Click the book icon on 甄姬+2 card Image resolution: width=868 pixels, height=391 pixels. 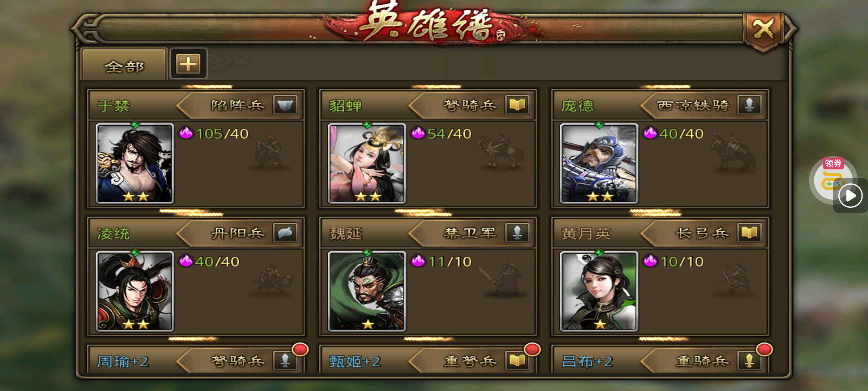coord(517,361)
